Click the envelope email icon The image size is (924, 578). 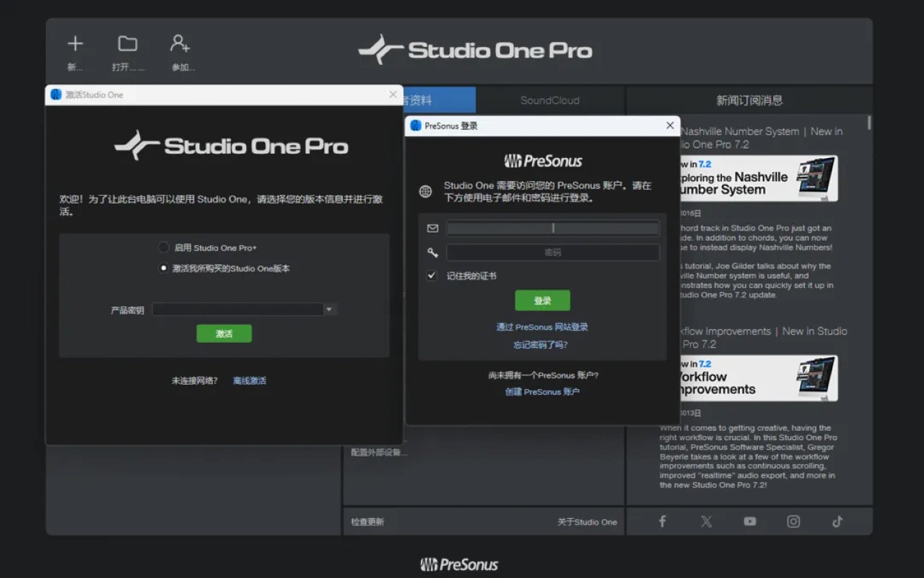[x=432, y=228]
